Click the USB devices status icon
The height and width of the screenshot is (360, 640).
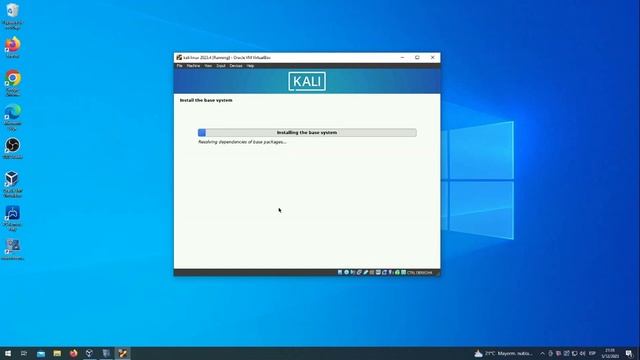click(365, 272)
